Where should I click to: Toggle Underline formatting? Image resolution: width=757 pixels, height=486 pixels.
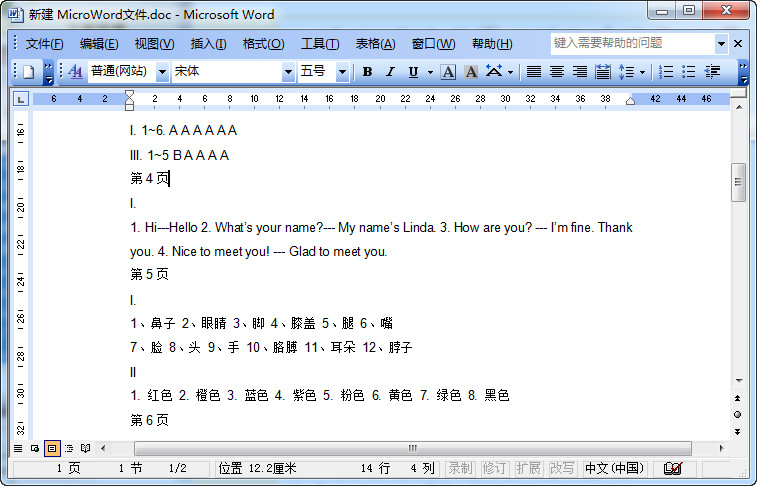pyautogui.click(x=413, y=72)
